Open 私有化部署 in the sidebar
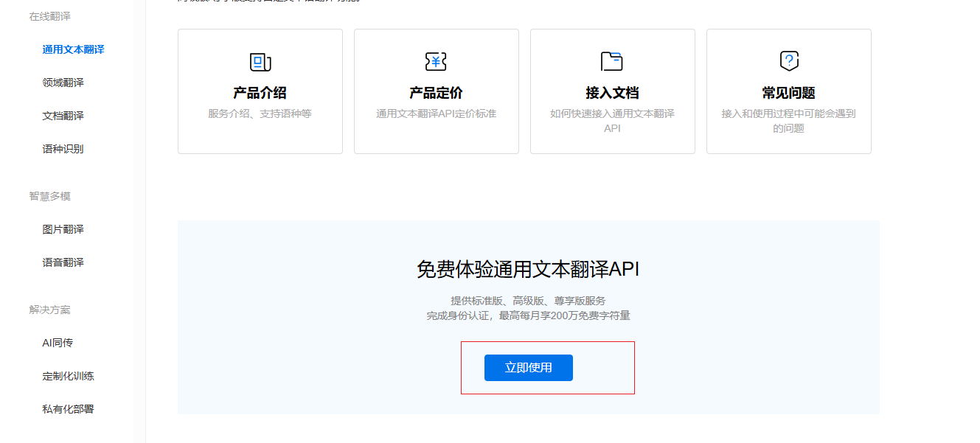Screen dimensions: 980x443 69,409
